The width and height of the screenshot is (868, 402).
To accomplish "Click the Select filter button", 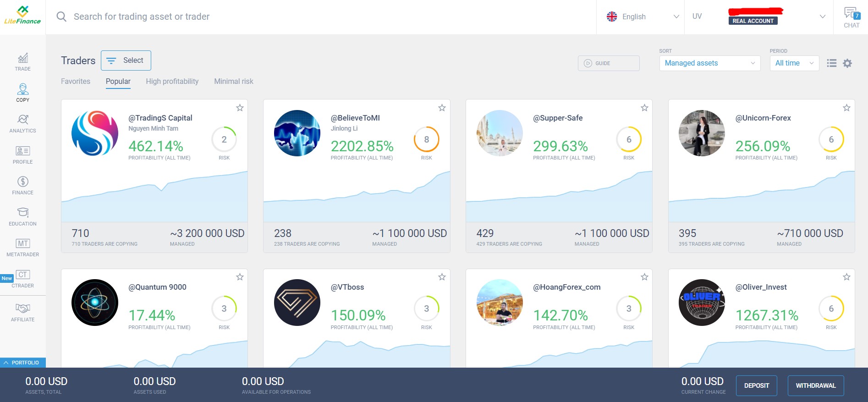I will click(126, 61).
